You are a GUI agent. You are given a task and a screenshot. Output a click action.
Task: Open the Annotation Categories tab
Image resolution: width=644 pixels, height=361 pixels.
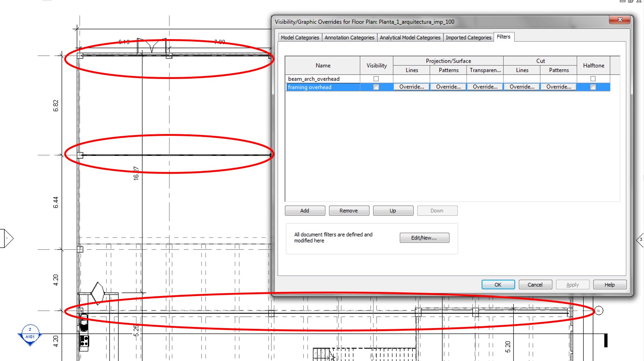(349, 37)
